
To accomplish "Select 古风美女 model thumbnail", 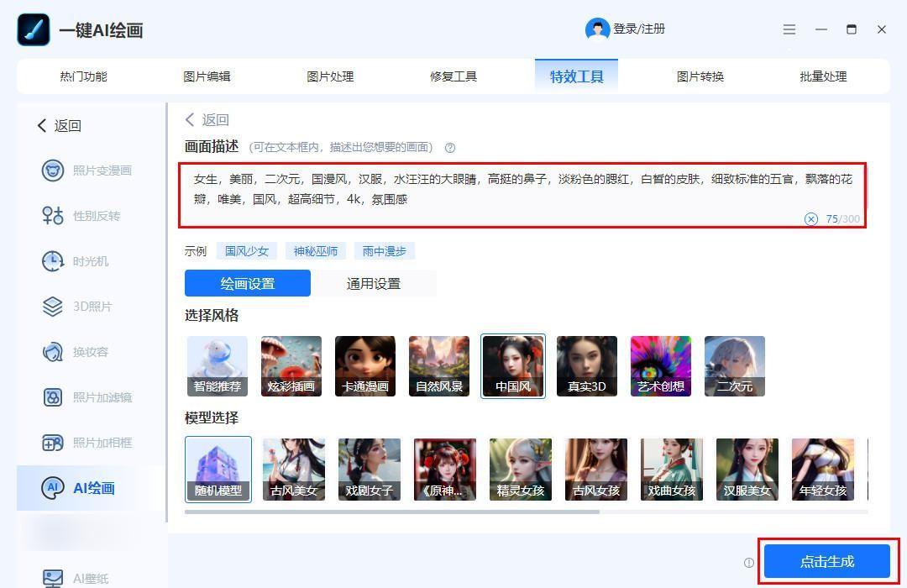I will 294,470.
